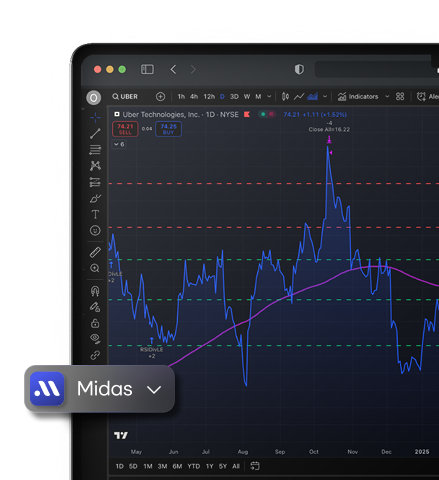This screenshot has height=480, width=439.
Task: Click the red flag next to NYSE
Action: (x=247, y=114)
